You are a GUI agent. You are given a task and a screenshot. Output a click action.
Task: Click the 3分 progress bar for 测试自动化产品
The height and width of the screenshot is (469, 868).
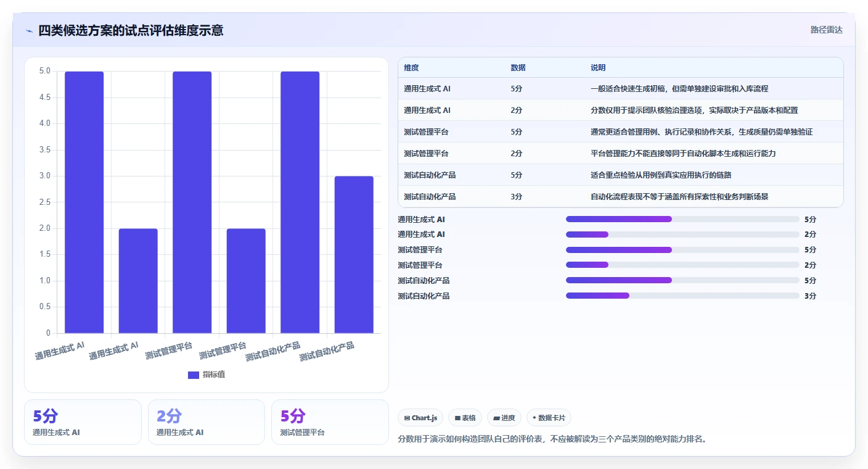pyautogui.click(x=682, y=296)
